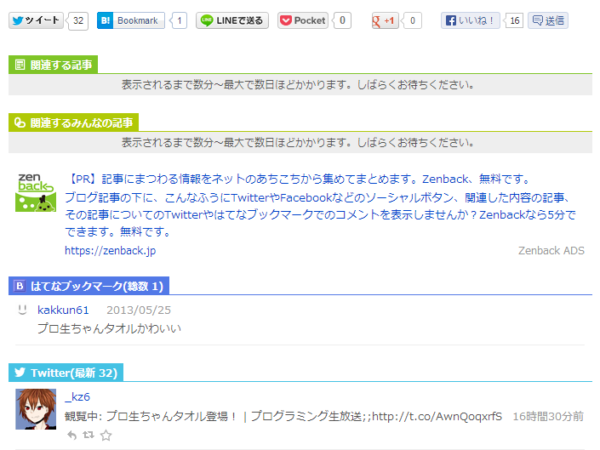The image size is (600, 450).
Task: Click the _kz6 avatar image
Action: point(36,409)
